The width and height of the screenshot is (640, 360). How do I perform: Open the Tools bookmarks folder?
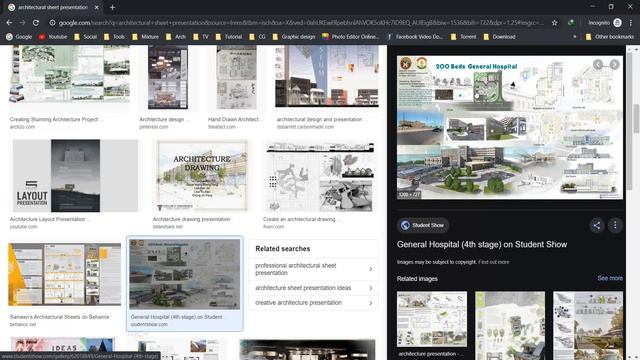[x=114, y=37]
